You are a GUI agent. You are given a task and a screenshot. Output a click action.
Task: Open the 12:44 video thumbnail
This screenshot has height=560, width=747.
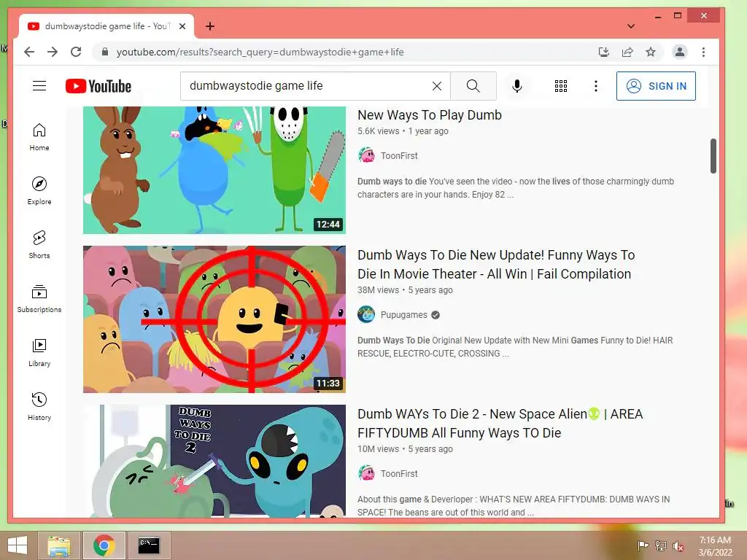tap(214, 170)
